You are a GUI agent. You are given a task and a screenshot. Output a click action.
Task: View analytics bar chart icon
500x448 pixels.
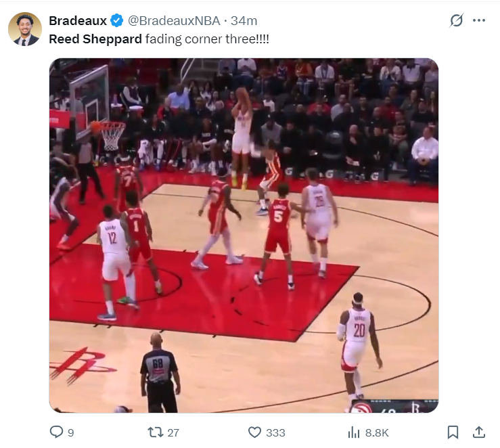[354, 432]
